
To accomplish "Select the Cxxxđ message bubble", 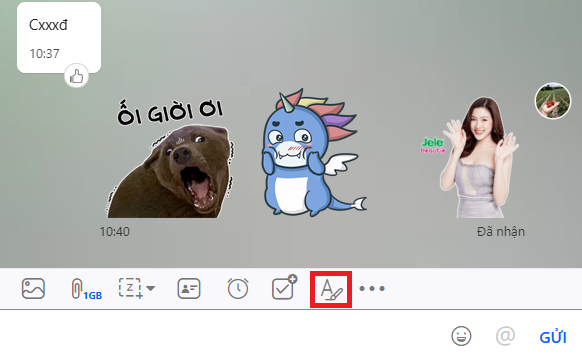I will [x=59, y=37].
